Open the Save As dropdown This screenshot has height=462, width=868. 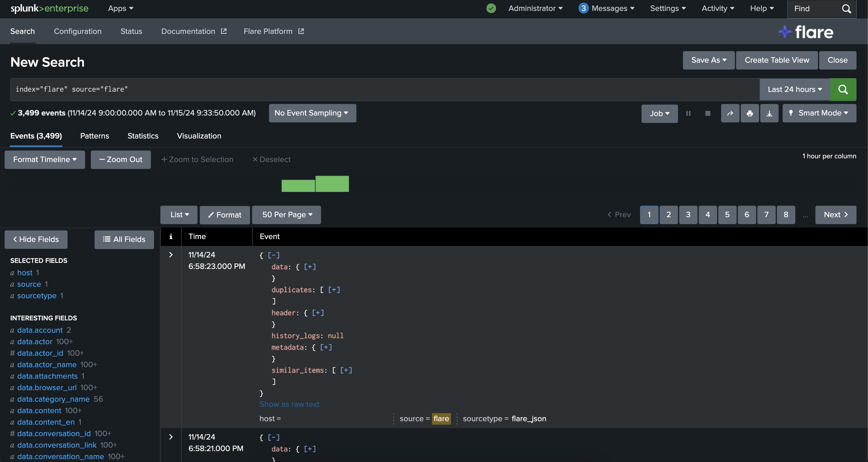pos(708,60)
